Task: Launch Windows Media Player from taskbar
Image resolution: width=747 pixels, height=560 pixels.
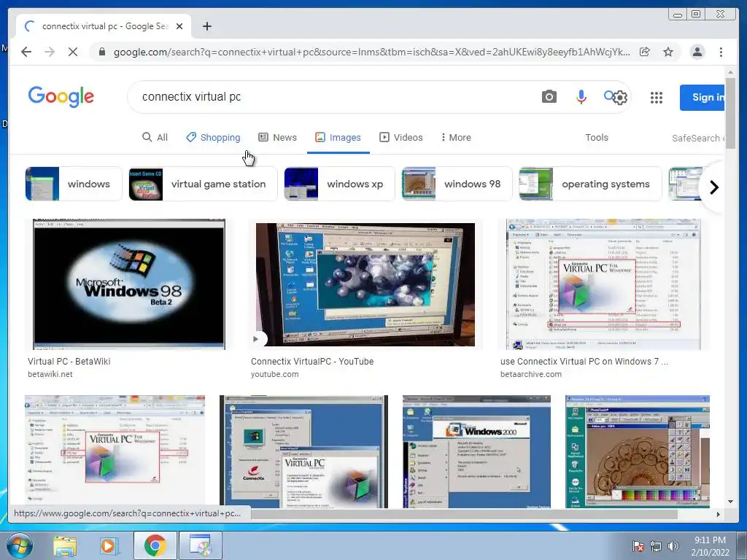Action: point(108,546)
